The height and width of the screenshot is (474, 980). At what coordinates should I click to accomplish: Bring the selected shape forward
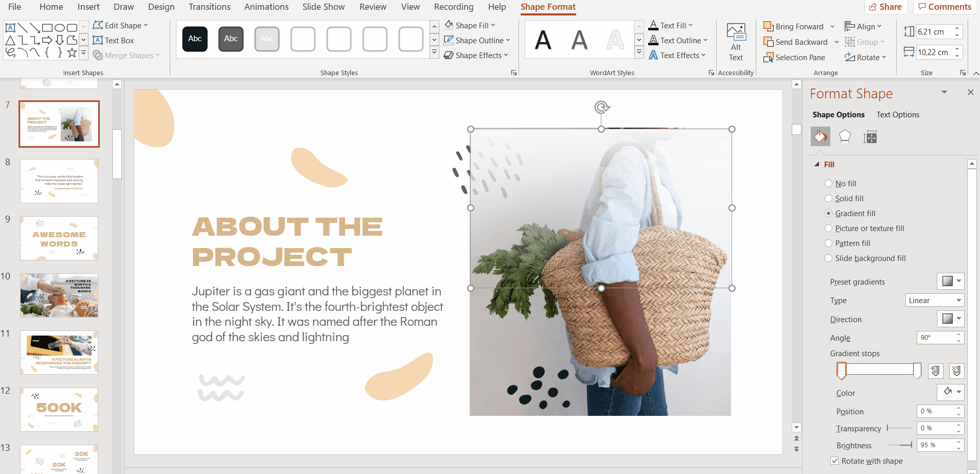tap(794, 26)
